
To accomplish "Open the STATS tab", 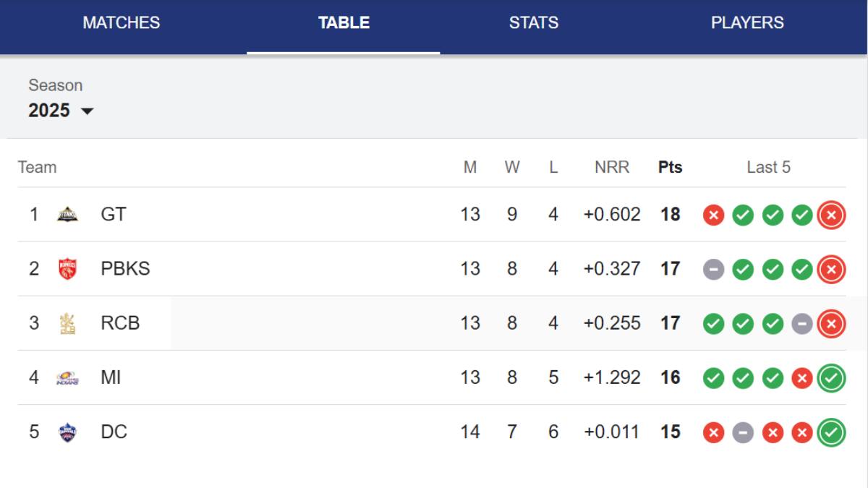I will [x=534, y=22].
